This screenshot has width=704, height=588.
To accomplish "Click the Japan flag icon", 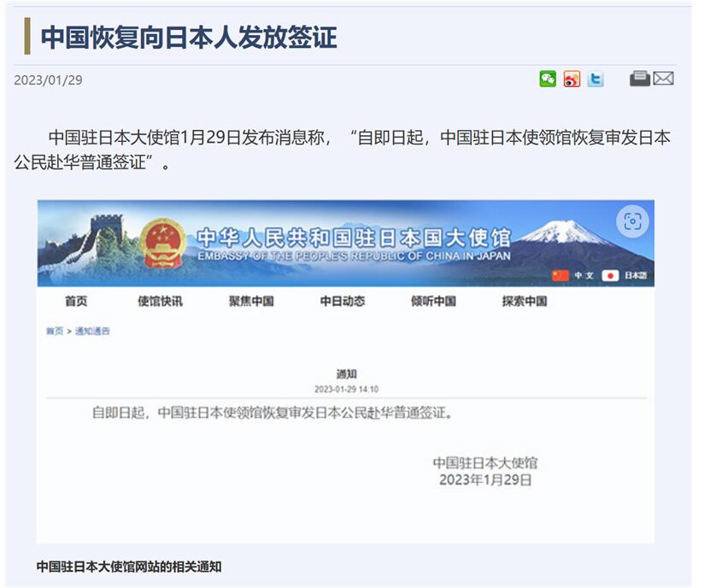I will pyautogui.click(x=610, y=275).
